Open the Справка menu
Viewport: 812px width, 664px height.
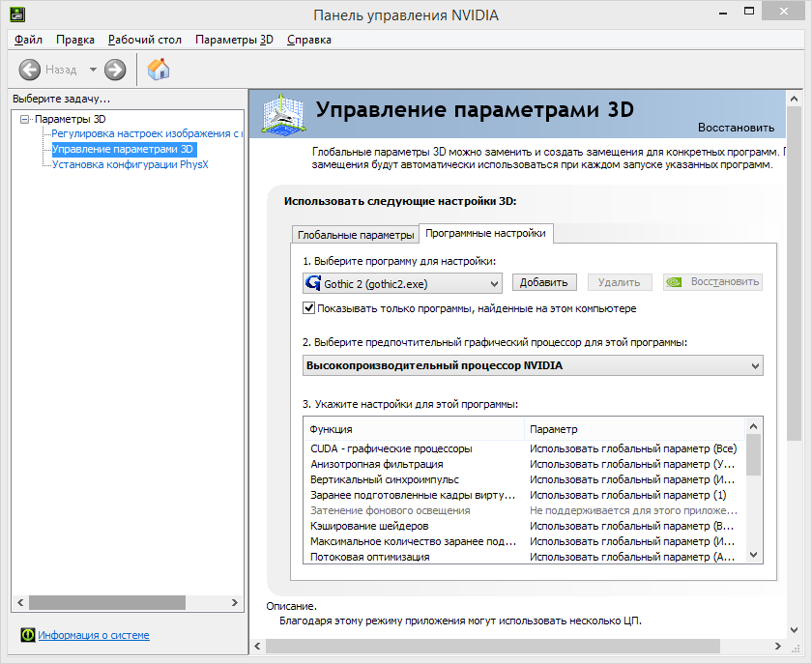click(309, 40)
